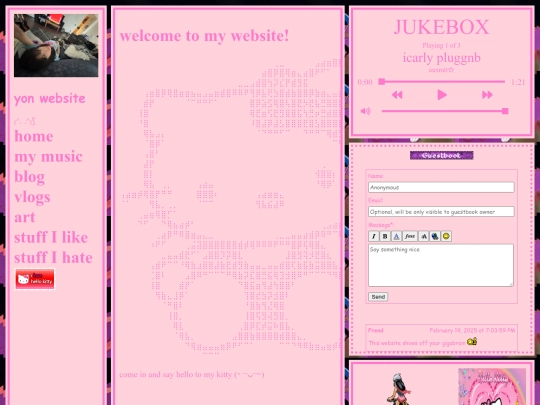This screenshot has width=540, height=405.
Task: Apply bold formatting in guestbook message
Action: click(385, 236)
